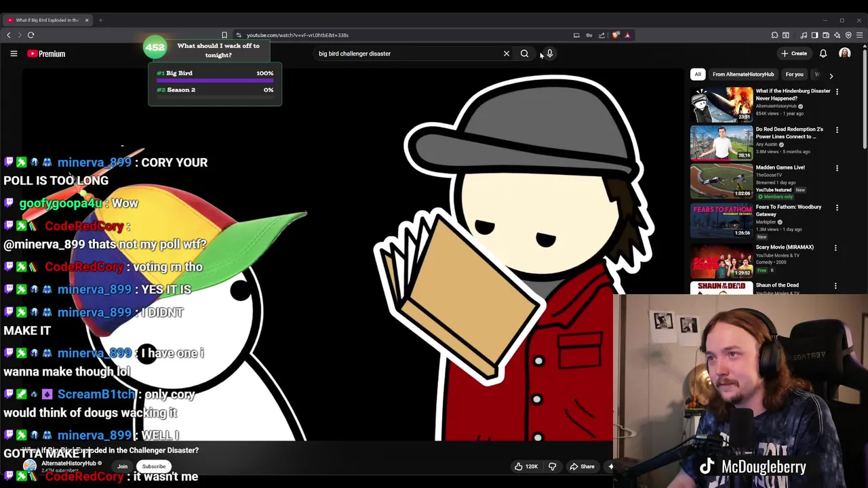Close the Big Bird video tab

click(x=87, y=20)
